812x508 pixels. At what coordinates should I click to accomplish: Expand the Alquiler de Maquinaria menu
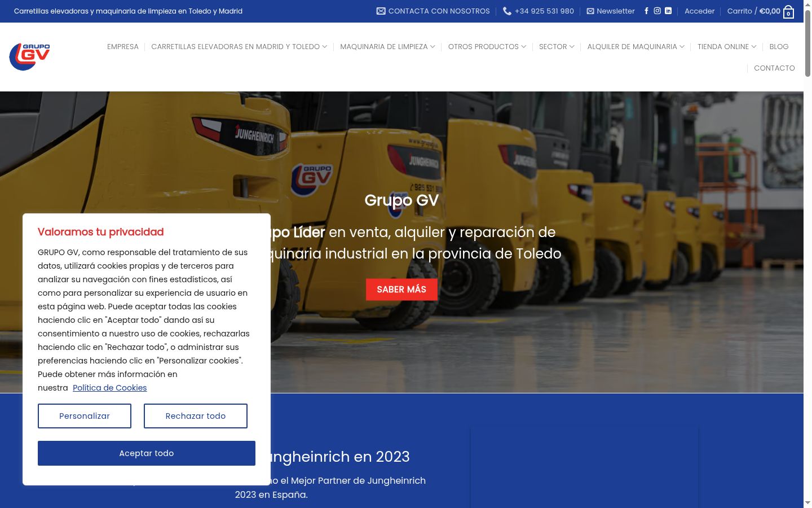click(x=636, y=46)
